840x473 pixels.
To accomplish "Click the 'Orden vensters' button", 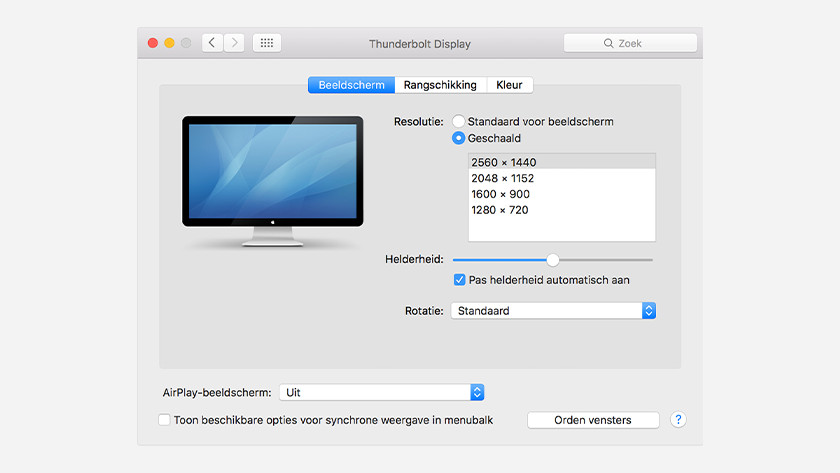I will [593, 420].
